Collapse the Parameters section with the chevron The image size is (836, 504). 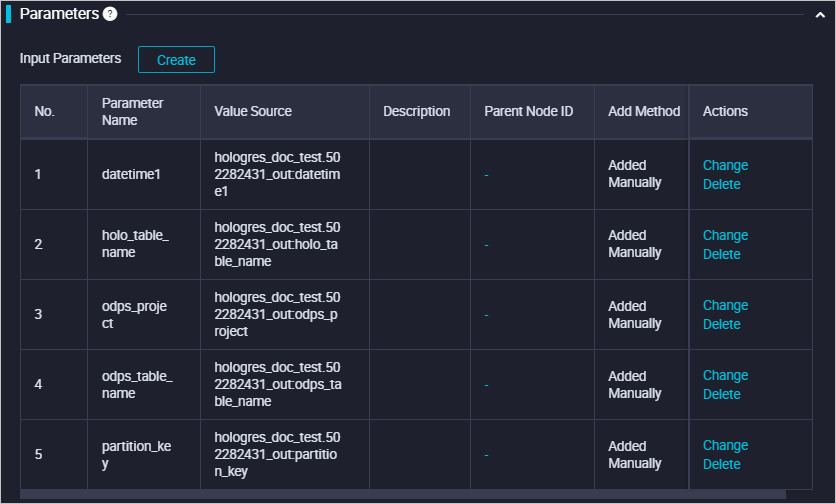(818, 15)
